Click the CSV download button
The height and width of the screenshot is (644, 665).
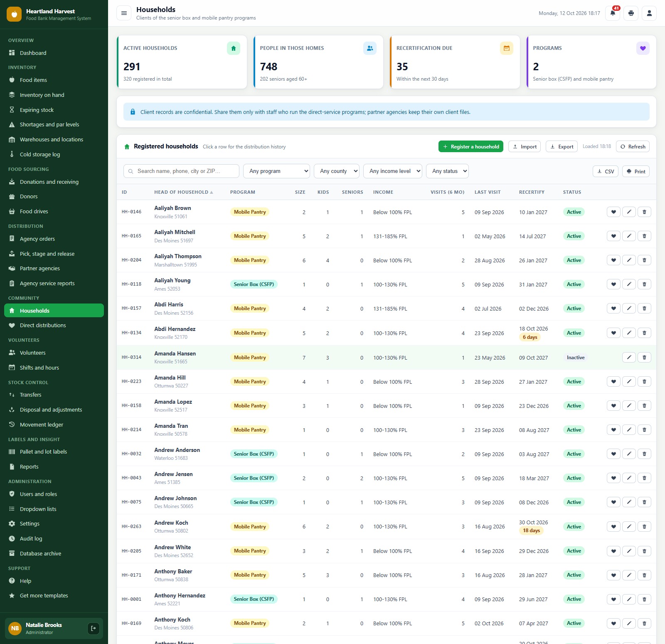(x=606, y=172)
